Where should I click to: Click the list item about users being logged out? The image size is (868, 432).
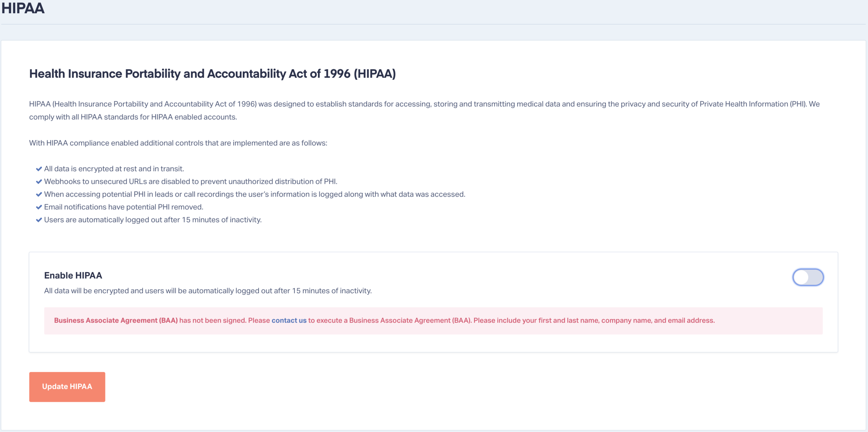click(153, 219)
